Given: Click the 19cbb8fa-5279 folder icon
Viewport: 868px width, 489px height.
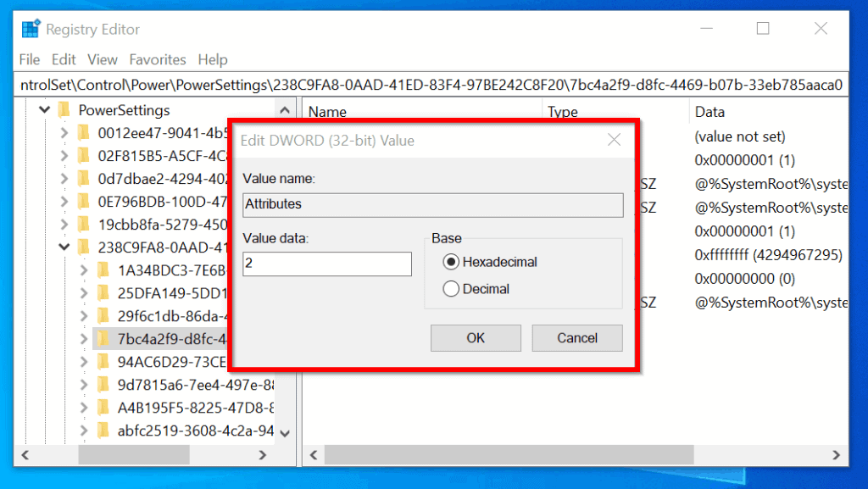Looking at the screenshot, I should tap(84, 225).
